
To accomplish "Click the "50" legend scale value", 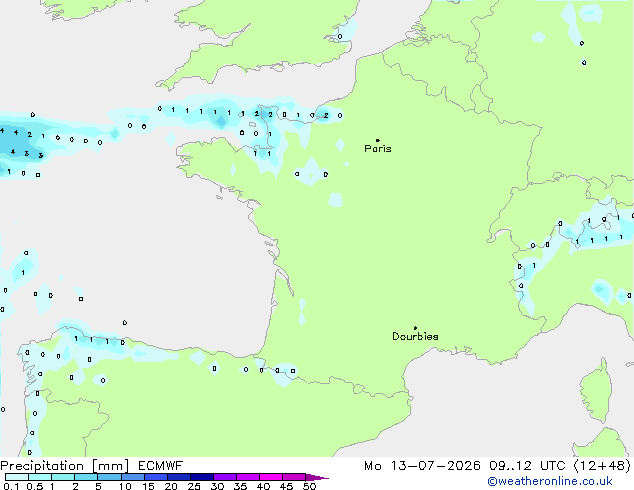I will click(x=309, y=486).
